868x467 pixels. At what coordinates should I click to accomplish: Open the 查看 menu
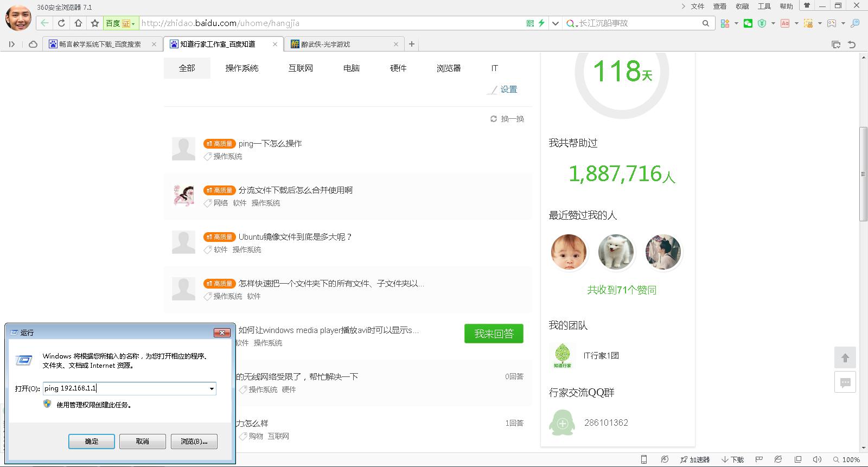coord(719,7)
